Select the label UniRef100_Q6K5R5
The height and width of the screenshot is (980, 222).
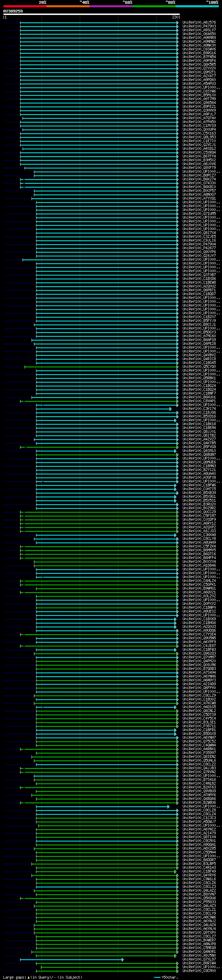pos(199,64)
